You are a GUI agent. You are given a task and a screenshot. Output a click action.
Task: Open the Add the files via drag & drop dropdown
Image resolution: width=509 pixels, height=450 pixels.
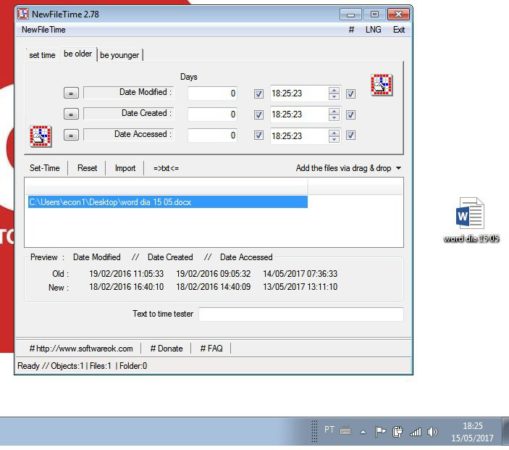pyautogui.click(x=348, y=168)
